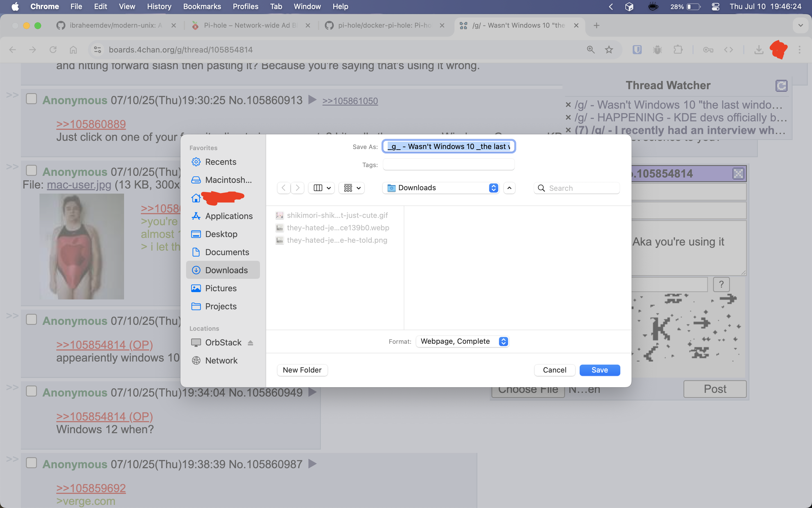Open the Bookmarks menu
The height and width of the screenshot is (508, 812).
pos(202,6)
